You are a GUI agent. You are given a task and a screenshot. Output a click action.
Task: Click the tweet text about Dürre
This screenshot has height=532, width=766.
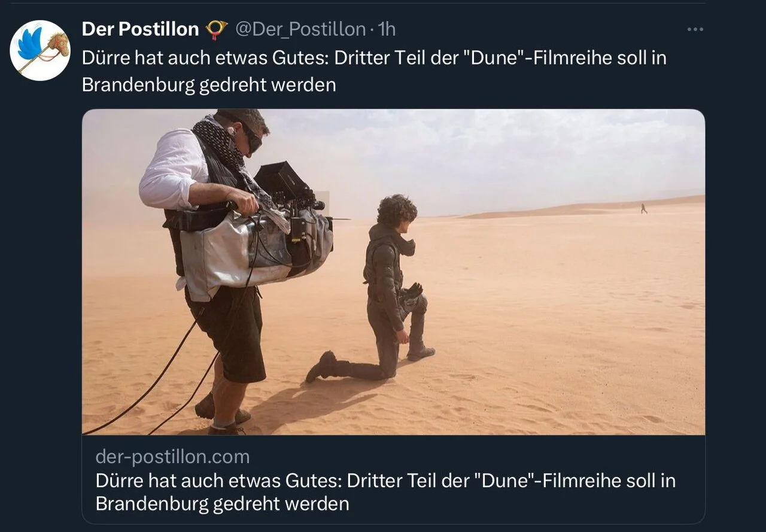coord(374,71)
